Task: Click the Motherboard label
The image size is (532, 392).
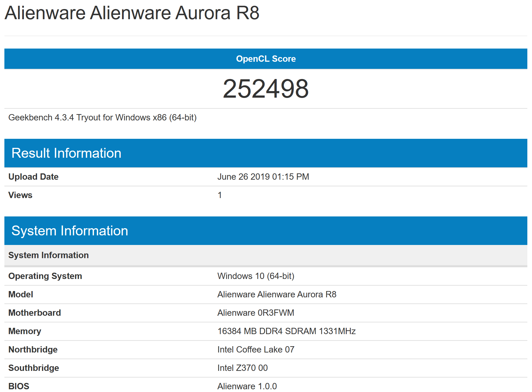Action: 35,313
